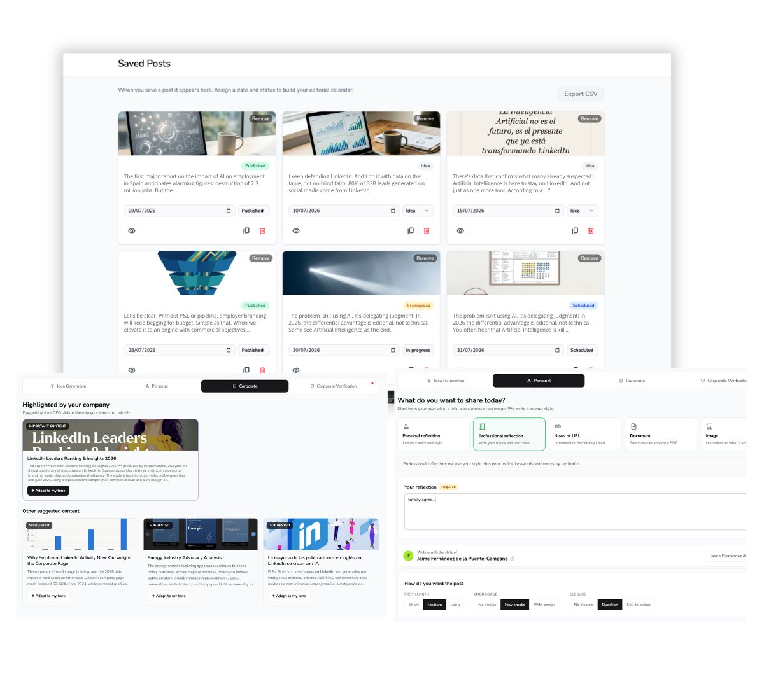The image size is (764, 700).
Task: Open the In progress status dropdown beside 30/07/2026
Action: [418, 350]
